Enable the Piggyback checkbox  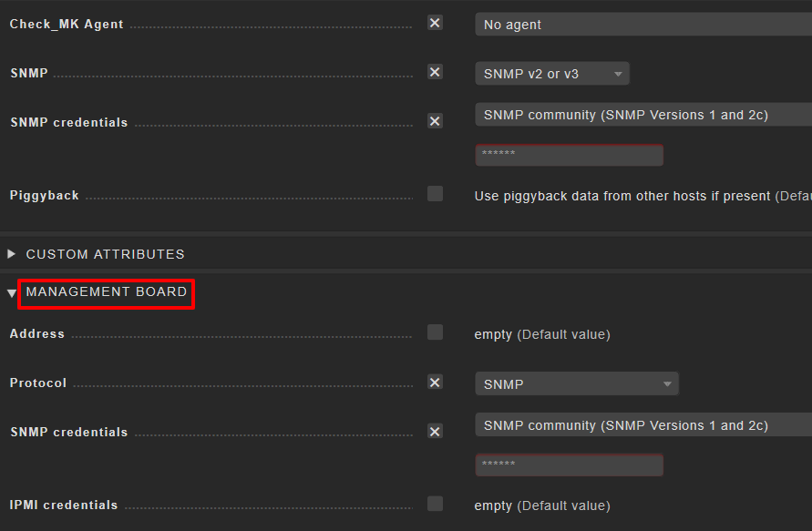(x=435, y=194)
